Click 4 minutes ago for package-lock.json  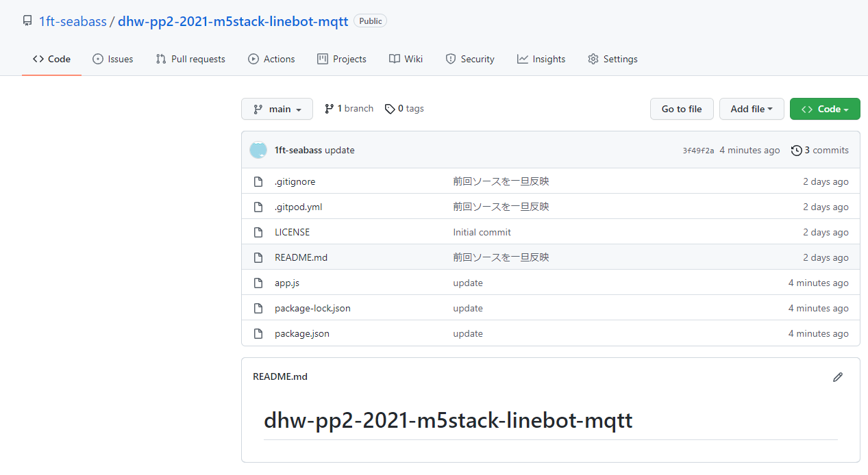[818, 308]
